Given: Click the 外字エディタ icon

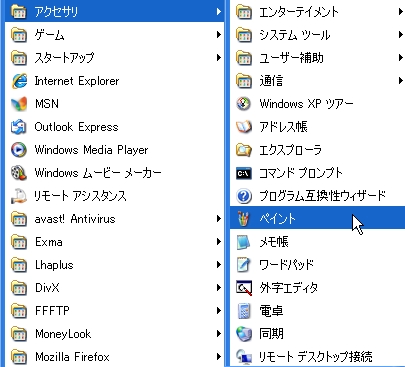Looking at the screenshot, I should (x=244, y=288).
